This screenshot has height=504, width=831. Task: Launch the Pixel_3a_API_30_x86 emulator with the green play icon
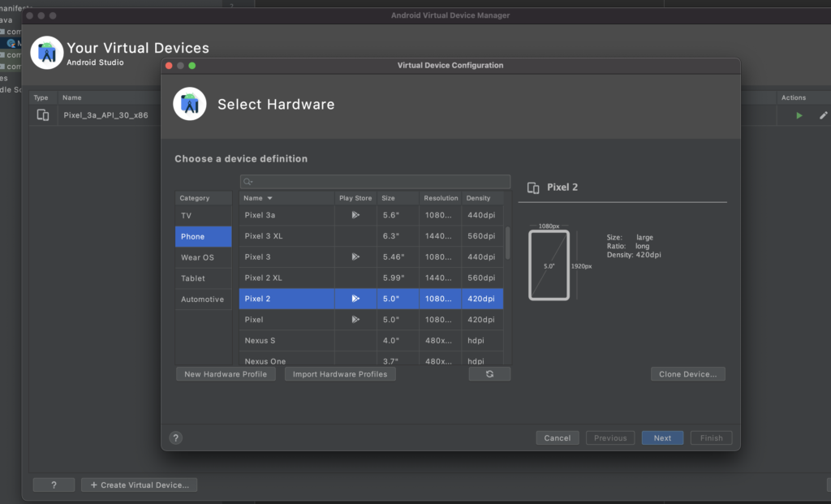(x=799, y=115)
